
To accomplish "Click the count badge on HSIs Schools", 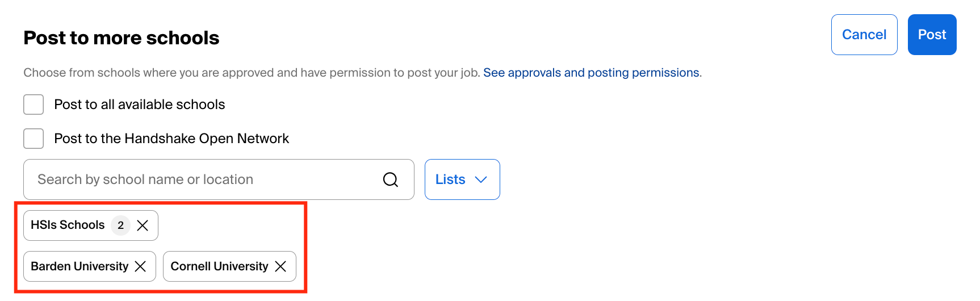I will 120,225.
